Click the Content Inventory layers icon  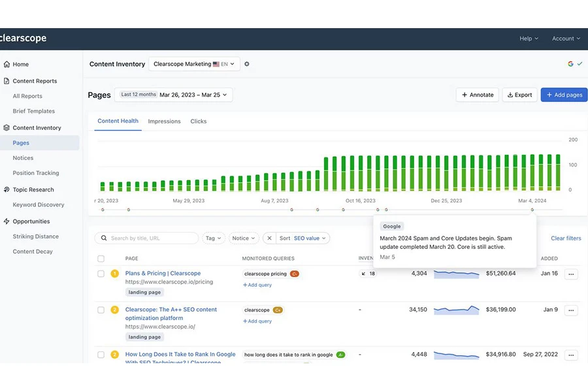(x=7, y=127)
